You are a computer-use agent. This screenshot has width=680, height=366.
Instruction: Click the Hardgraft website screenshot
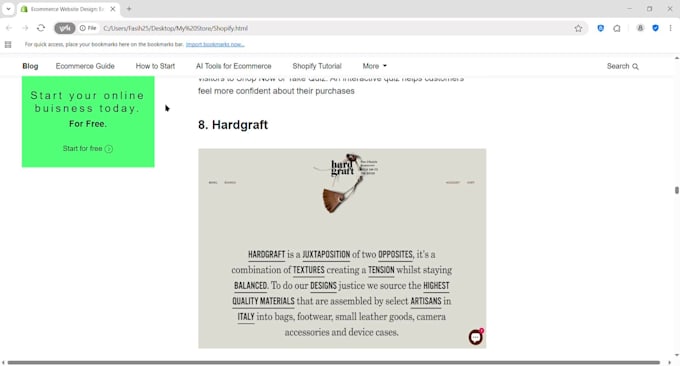(x=342, y=248)
